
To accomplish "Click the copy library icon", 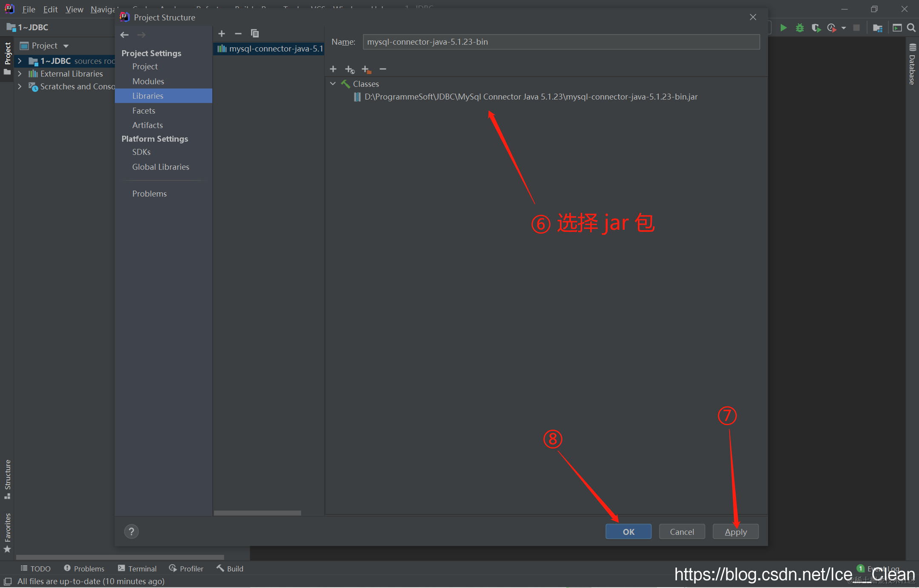I will click(255, 34).
